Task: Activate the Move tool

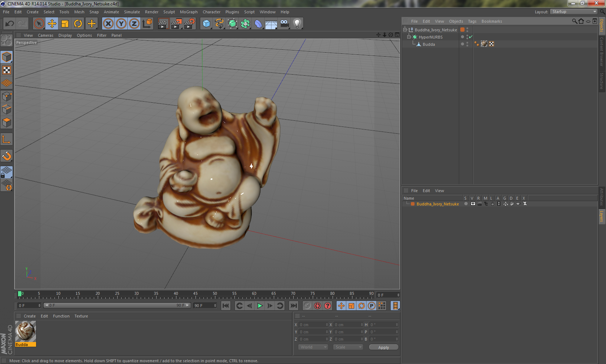Action: click(x=52, y=24)
